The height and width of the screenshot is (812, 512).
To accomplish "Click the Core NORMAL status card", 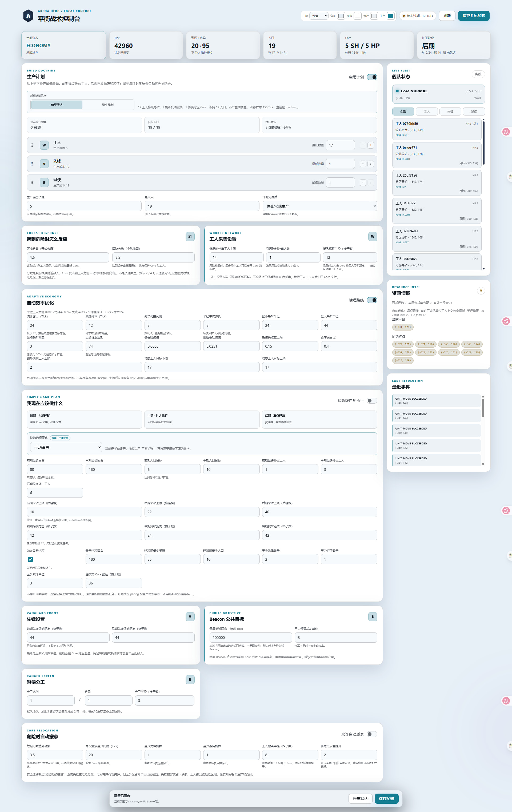I will pos(438,94).
